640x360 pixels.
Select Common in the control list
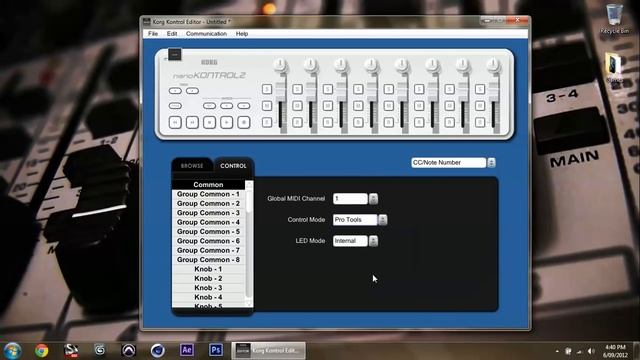point(208,184)
